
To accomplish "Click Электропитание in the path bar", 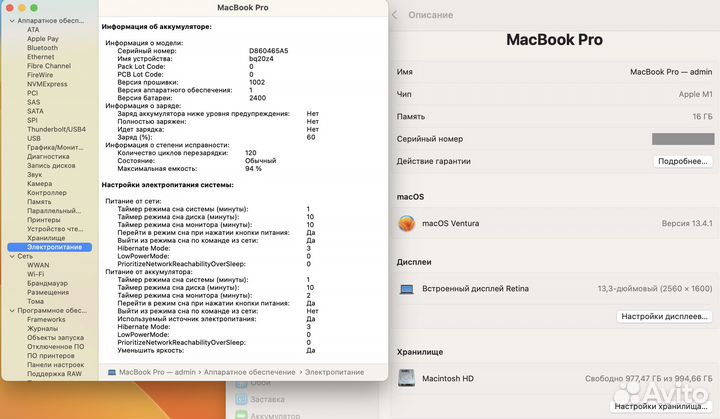I will 334,372.
